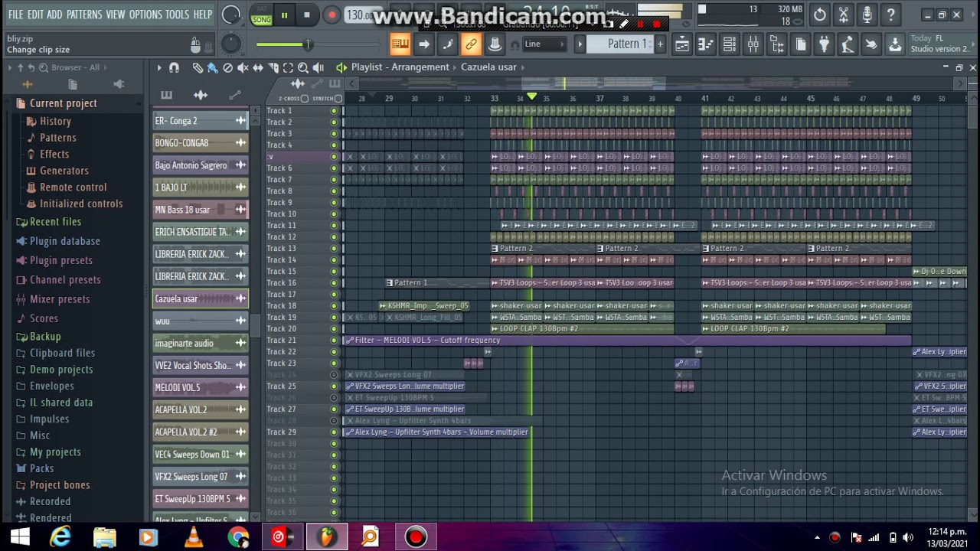This screenshot has width=980, height=551.
Task: Open the PATTERNS menu
Action: coord(84,15)
